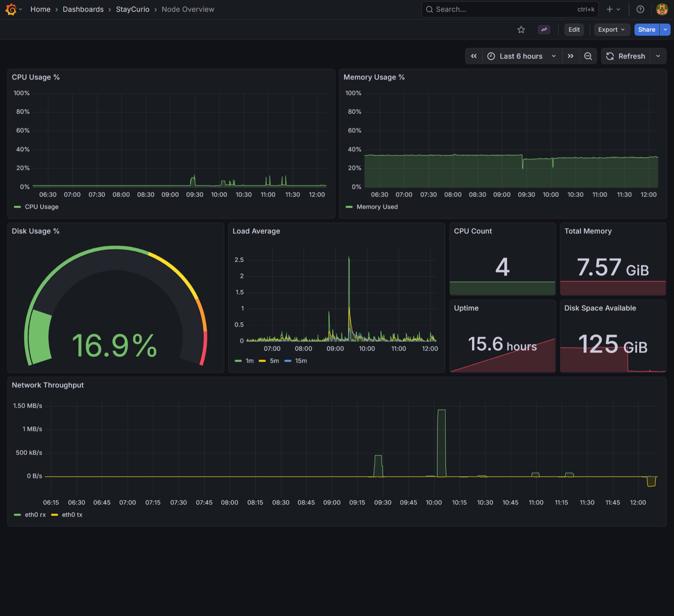Click the ctrl+k shortcut hint

coord(586,9)
